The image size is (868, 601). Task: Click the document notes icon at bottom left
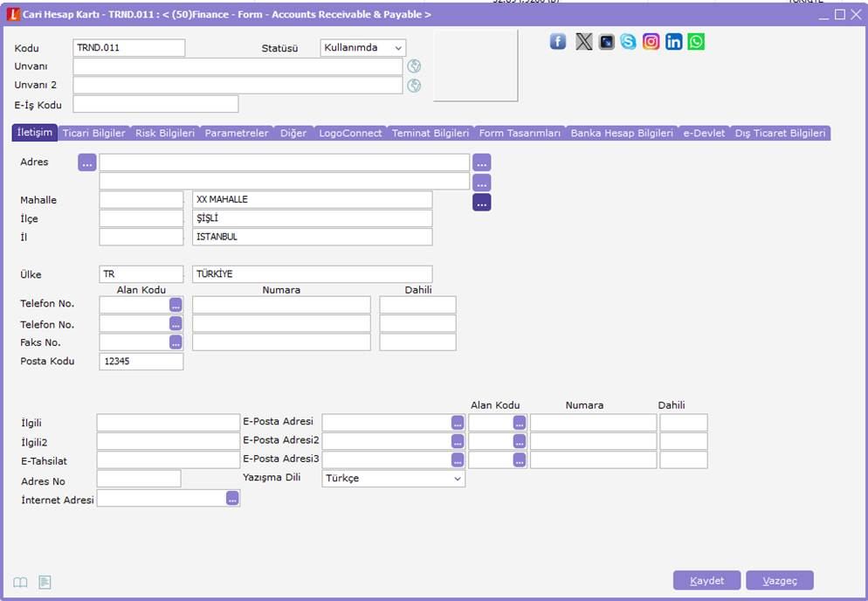click(45, 582)
